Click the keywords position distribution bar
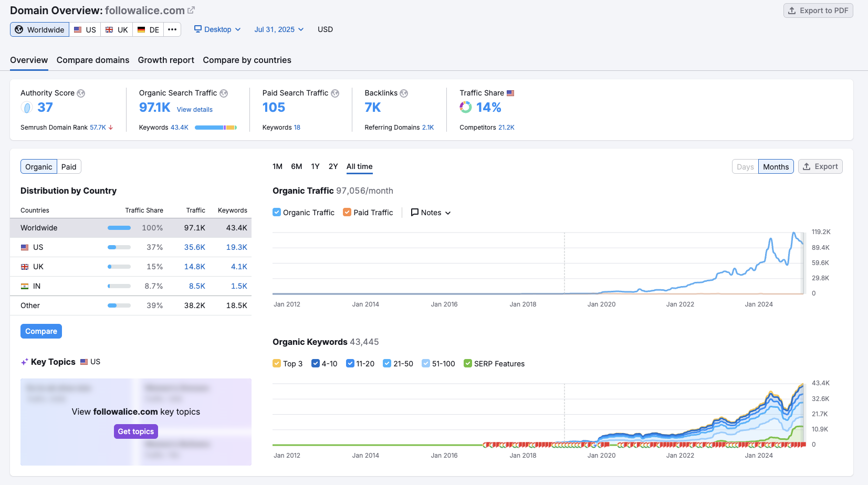868x485 pixels. [216, 128]
